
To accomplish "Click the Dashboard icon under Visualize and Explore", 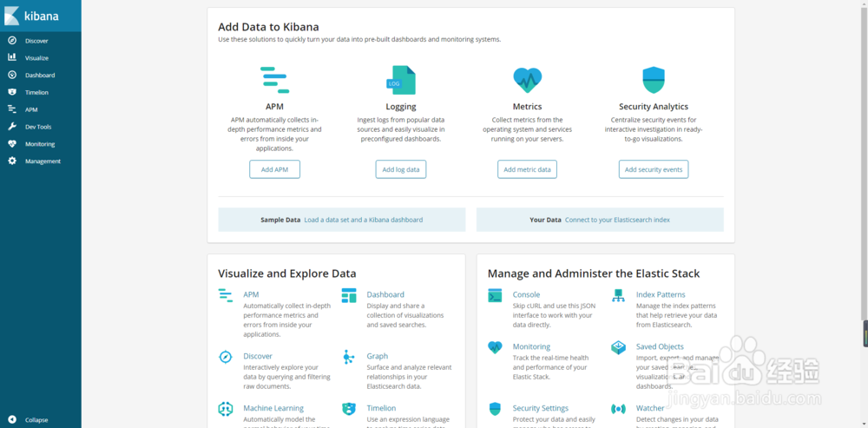I will [349, 295].
